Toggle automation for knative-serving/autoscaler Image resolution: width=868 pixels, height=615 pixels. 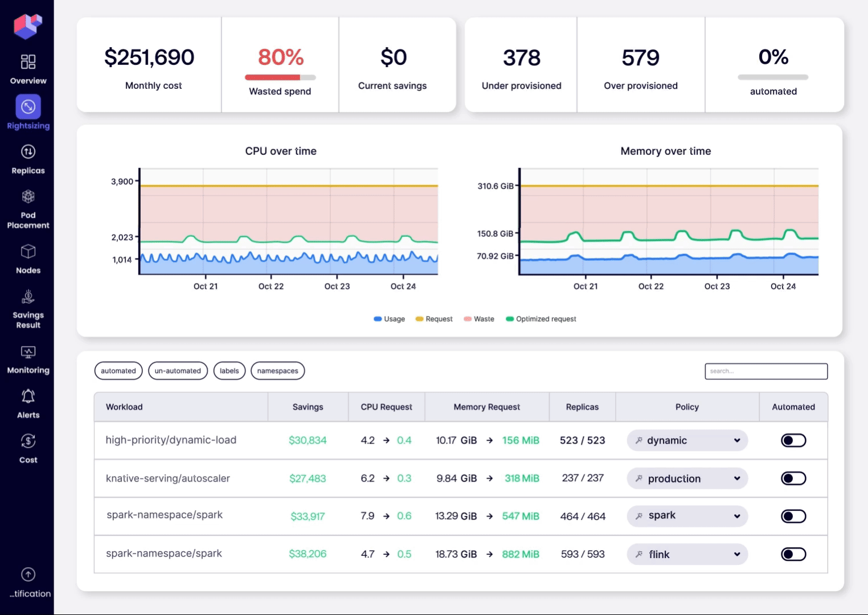click(793, 478)
